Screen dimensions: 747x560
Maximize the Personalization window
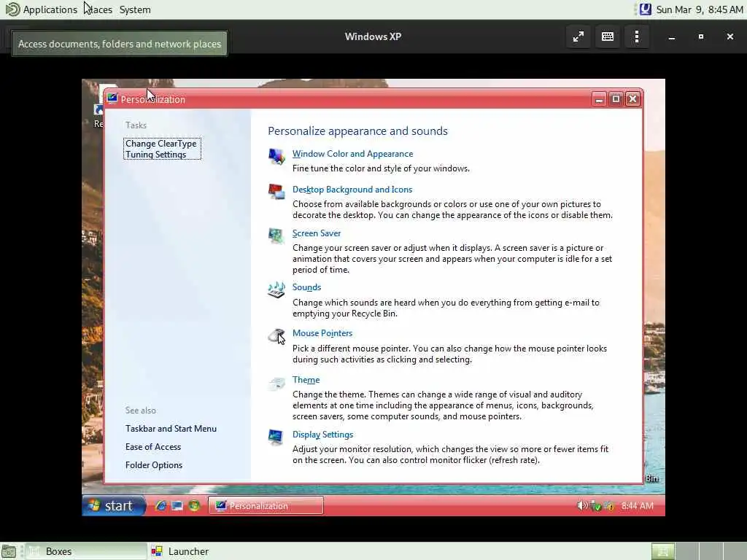616,99
